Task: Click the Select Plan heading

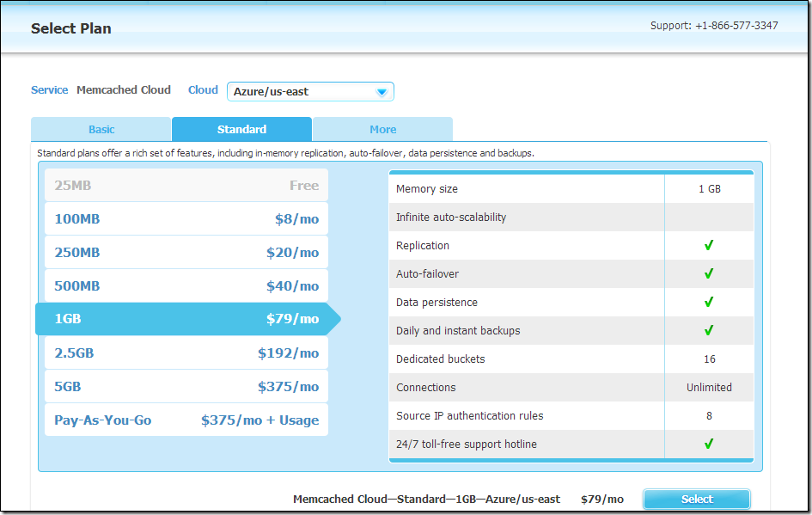Action: tap(71, 28)
